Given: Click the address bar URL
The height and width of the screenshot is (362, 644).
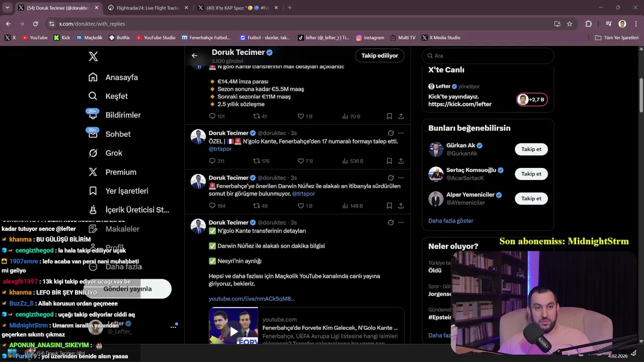Looking at the screenshot, I should coord(92,24).
